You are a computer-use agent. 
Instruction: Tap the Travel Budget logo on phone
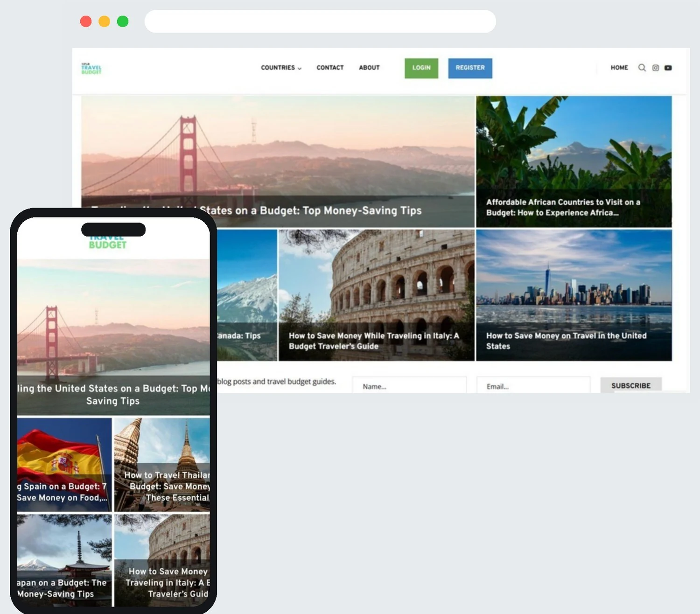[108, 243]
